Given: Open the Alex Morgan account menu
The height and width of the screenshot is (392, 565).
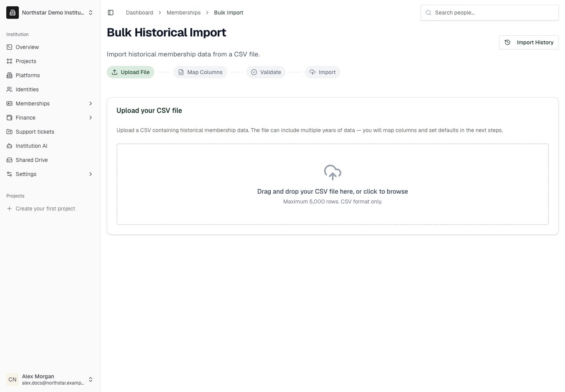Looking at the screenshot, I should (x=50, y=379).
